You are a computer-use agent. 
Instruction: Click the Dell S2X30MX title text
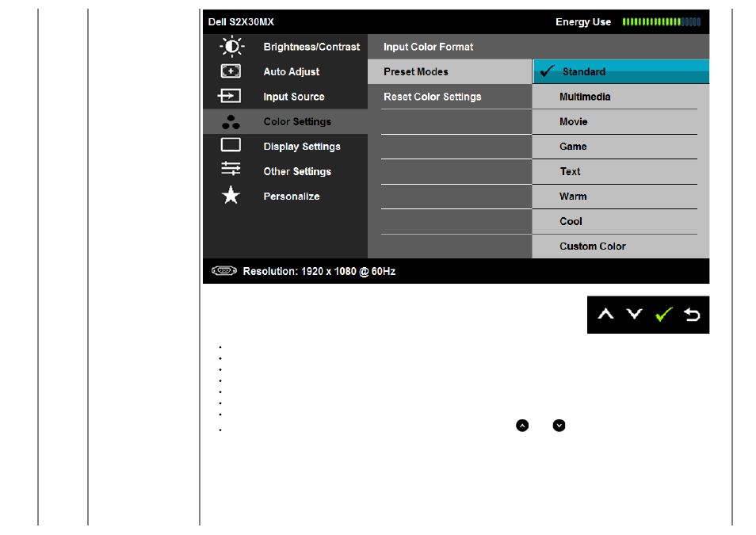(241, 21)
